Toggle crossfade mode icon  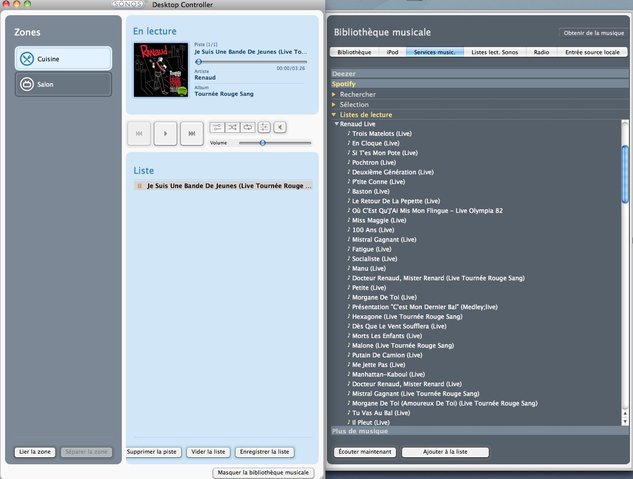click(217, 127)
